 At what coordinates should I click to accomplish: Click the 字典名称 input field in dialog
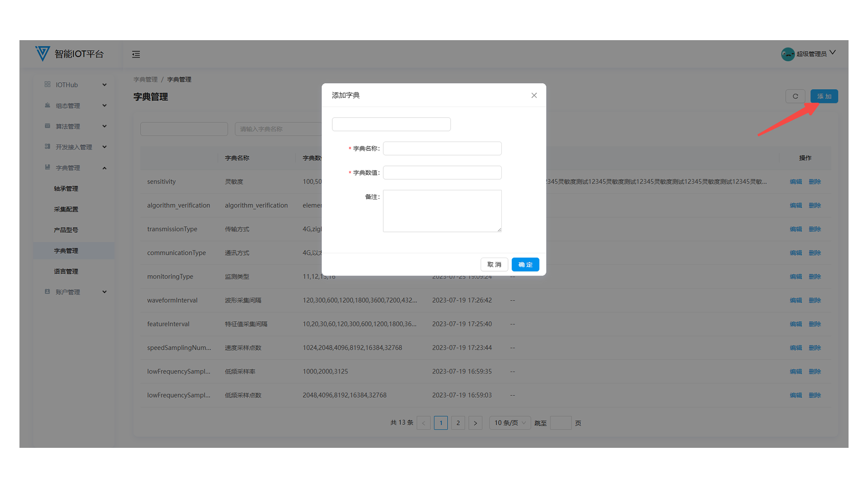pyautogui.click(x=442, y=149)
